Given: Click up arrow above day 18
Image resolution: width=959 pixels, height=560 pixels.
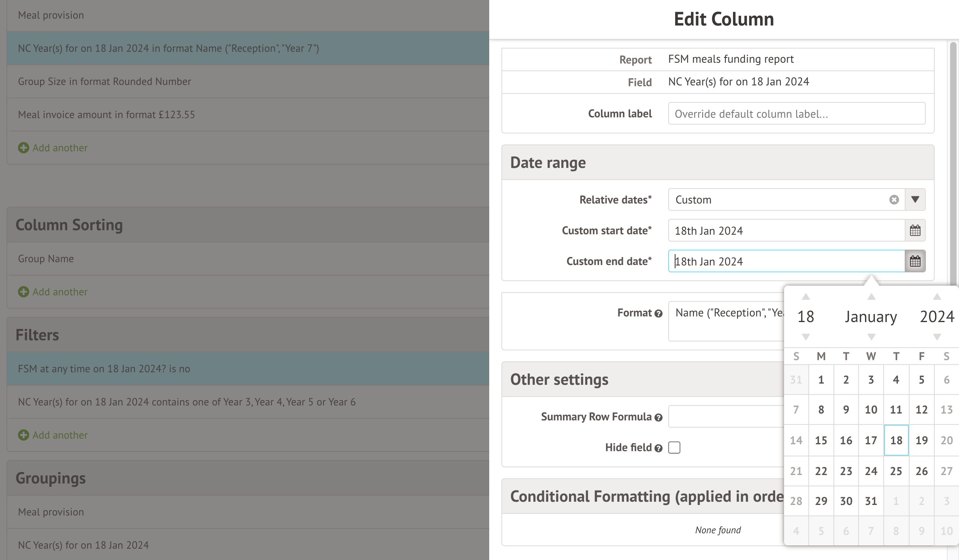Looking at the screenshot, I should 806,297.
